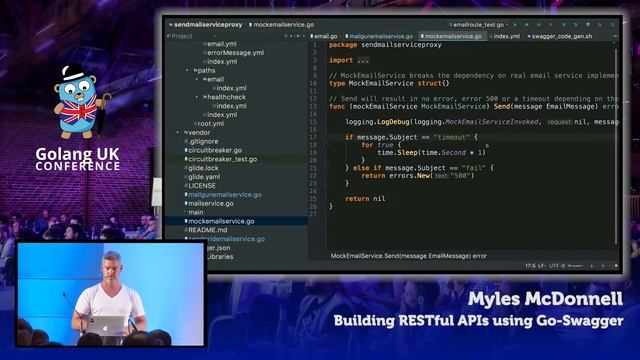This screenshot has height=360, width=640.
Task: Click the MockEmailService.Send breadcrumb below editor
Action: click(409, 256)
